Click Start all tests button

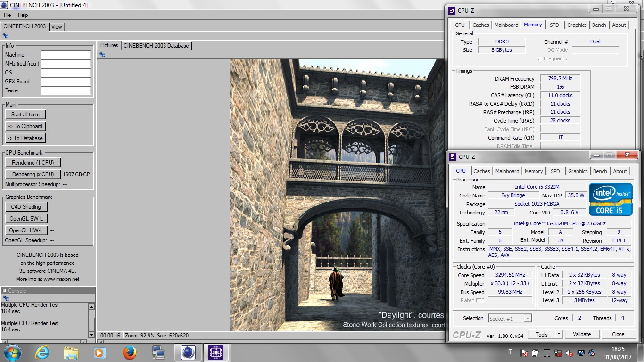click(25, 115)
